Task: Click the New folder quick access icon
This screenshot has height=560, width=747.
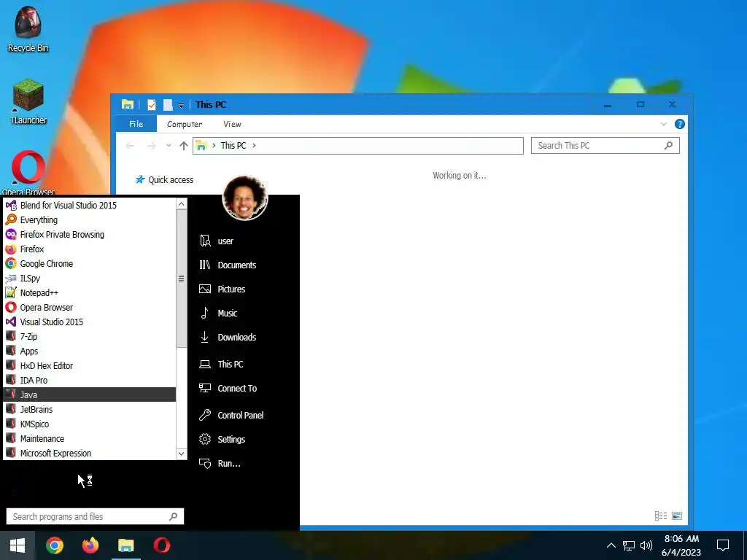Action: (168, 105)
